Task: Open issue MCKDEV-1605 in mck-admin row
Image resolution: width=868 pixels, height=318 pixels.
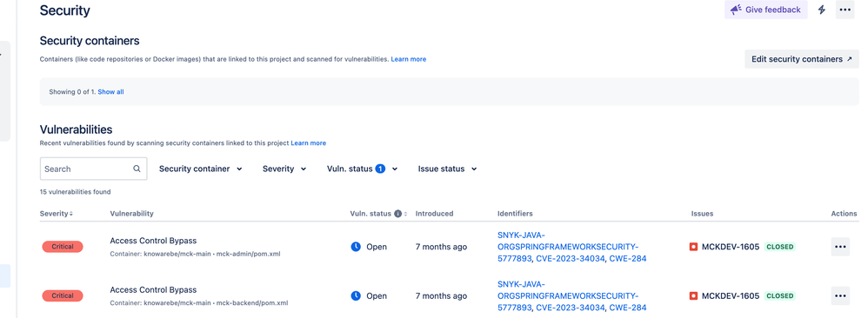Action: coord(731,247)
